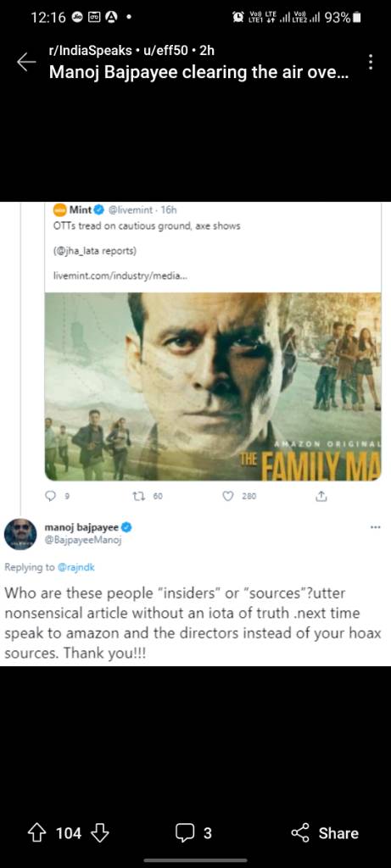Tap the Share icon
The image size is (391, 868).
tap(300, 832)
